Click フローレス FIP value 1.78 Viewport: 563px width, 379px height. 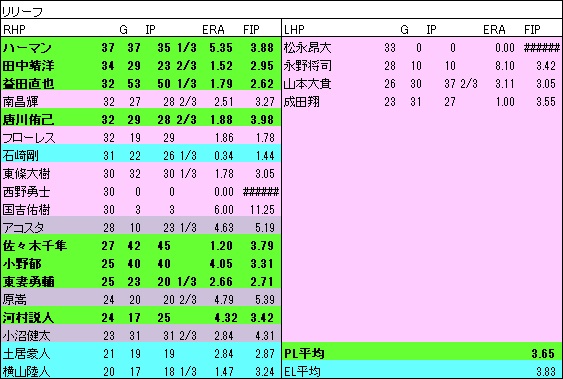(x=265, y=138)
